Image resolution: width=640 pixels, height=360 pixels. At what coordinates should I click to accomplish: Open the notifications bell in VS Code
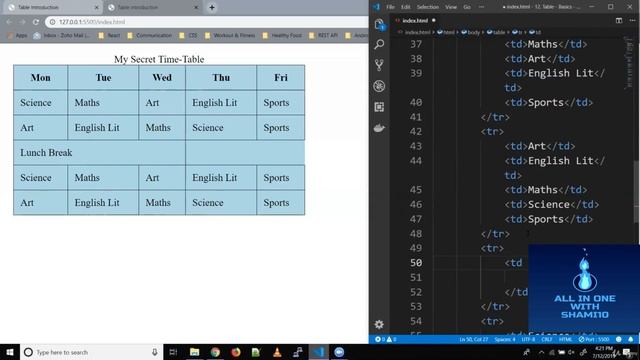(631, 339)
